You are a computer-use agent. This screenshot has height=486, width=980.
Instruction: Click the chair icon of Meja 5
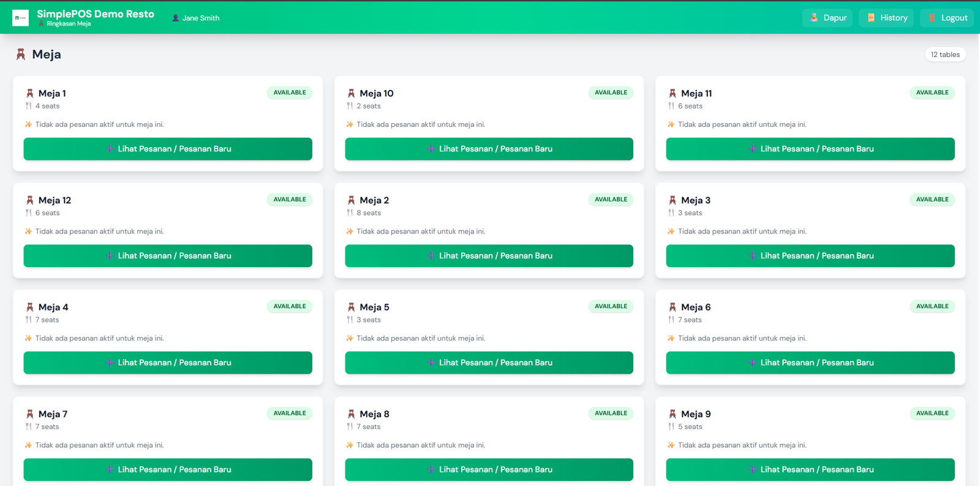point(351,307)
